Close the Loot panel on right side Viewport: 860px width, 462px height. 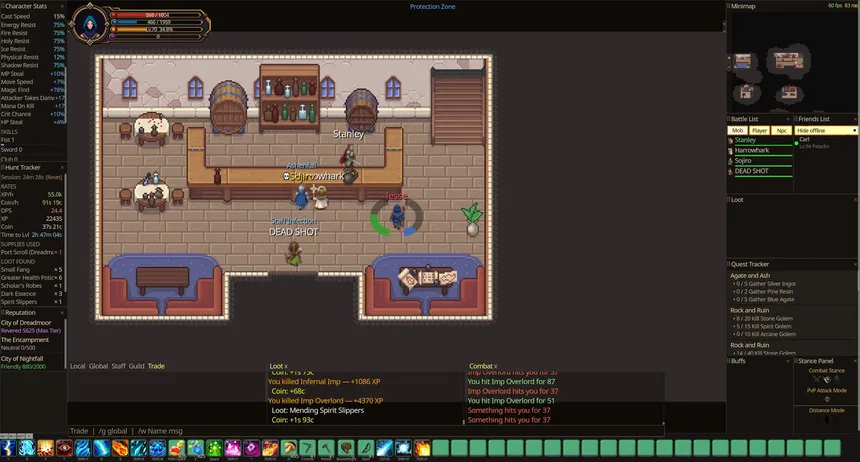point(856,200)
